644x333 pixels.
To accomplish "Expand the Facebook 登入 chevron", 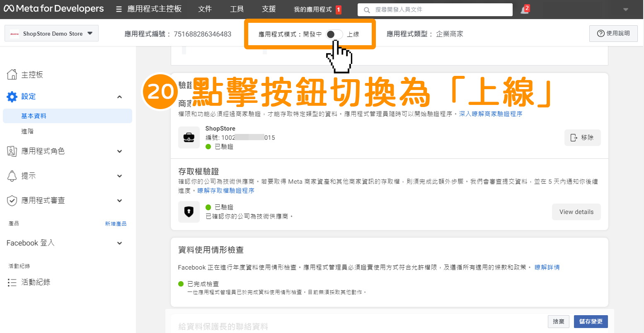I will pyautogui.click(x=120, y=243).
